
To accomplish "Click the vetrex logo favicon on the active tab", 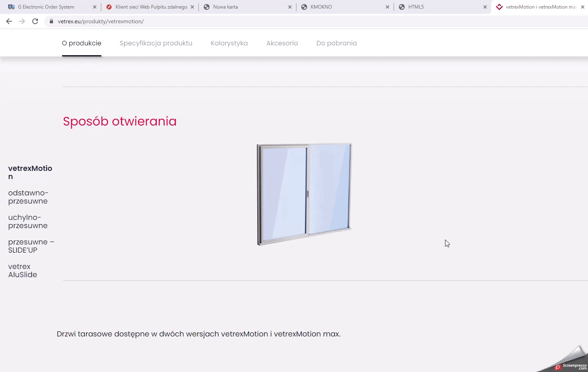I will tap(499, 7).
